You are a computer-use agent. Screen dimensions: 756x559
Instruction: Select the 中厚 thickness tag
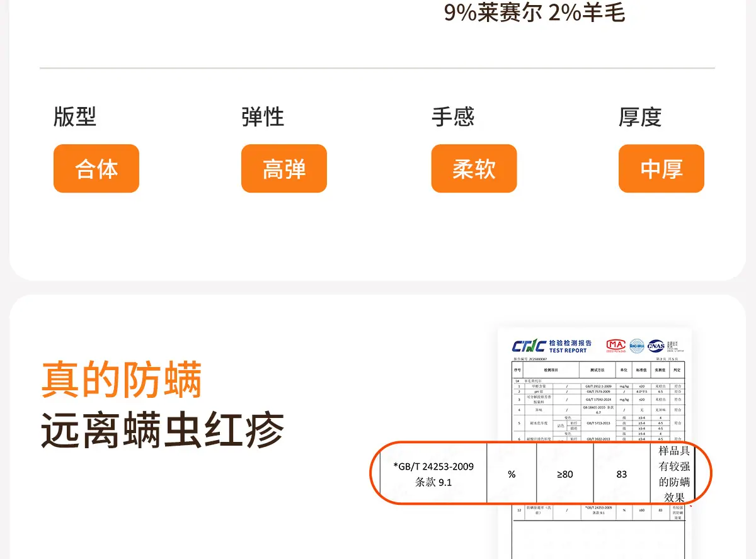(661, 169)
